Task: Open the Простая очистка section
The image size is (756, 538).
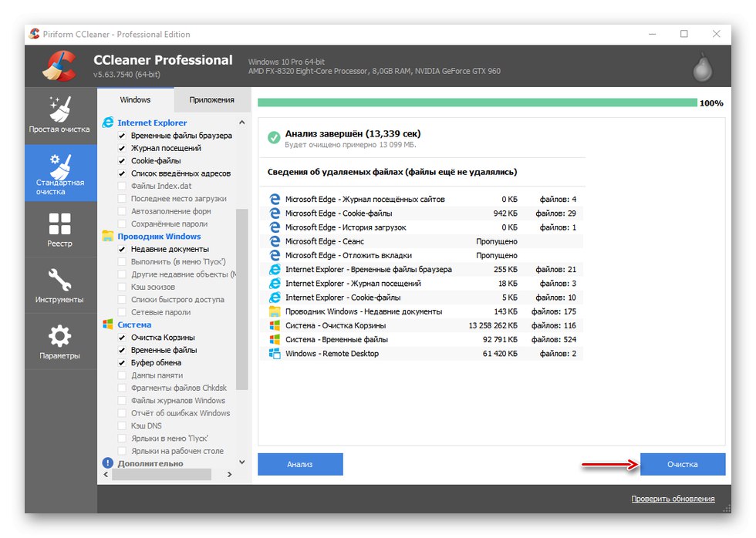Action: coord(60,116)
